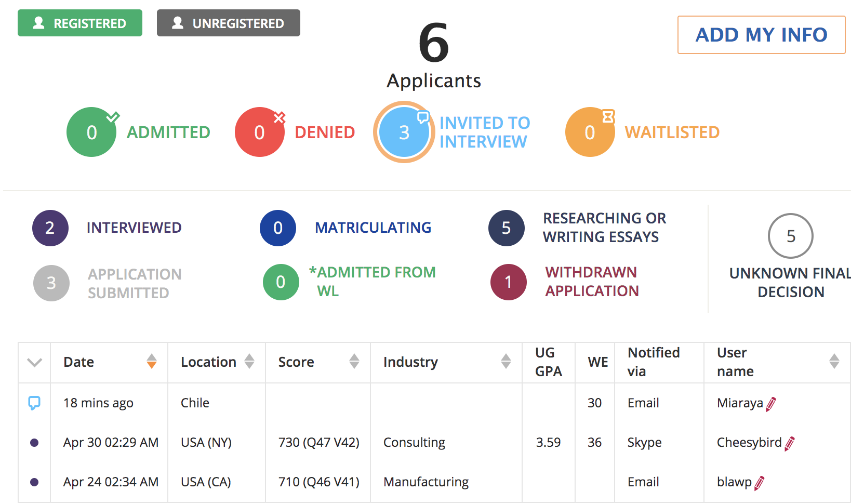This screenshot has width=851, height=504.
Task: Select the orange Waitlisted count circle
Action: point(590,132)
